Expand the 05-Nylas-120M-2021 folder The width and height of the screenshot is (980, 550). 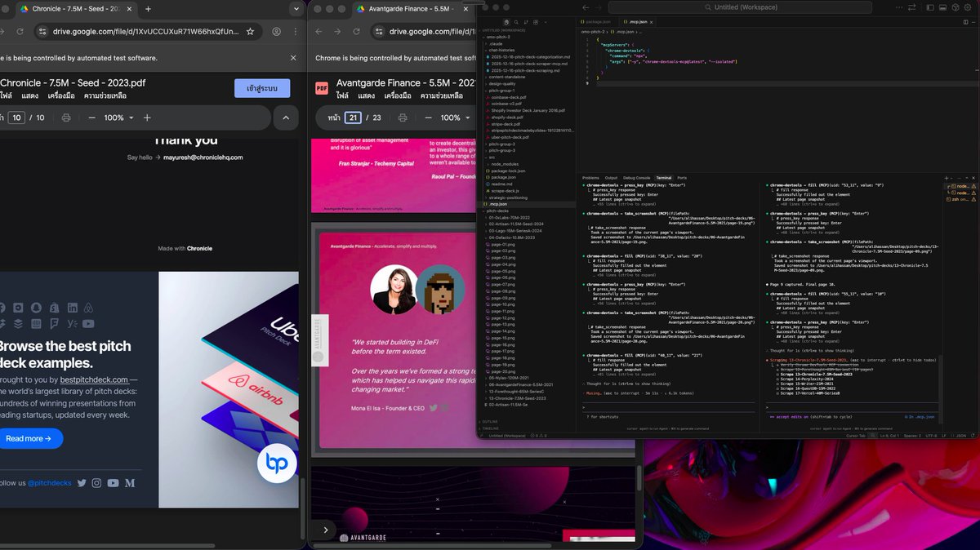click(527, 378)
